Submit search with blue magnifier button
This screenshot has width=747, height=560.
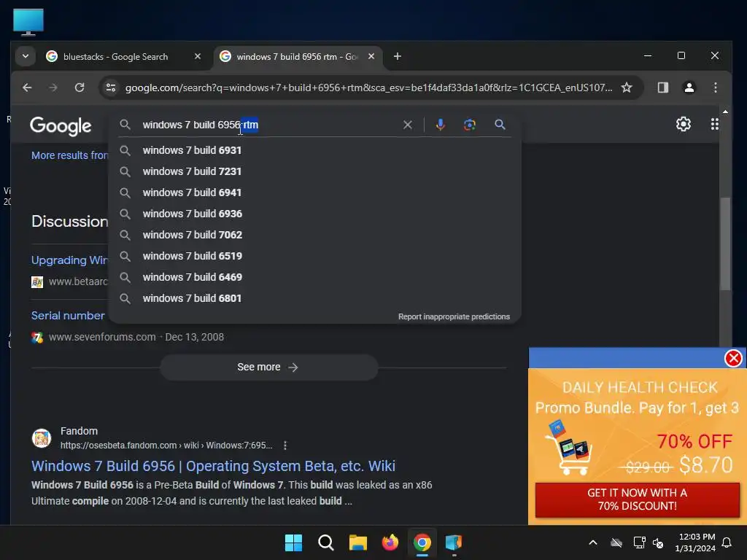coord(500,125)
